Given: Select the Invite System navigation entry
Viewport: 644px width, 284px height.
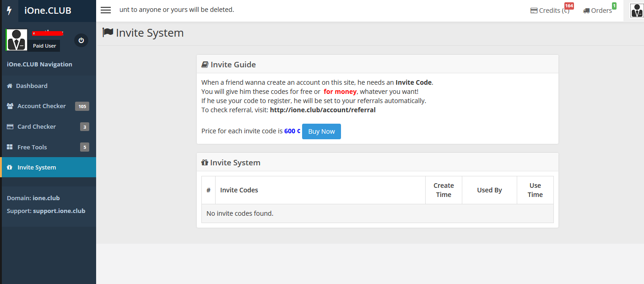Looking at the screenshot, I should click(36, 167).
